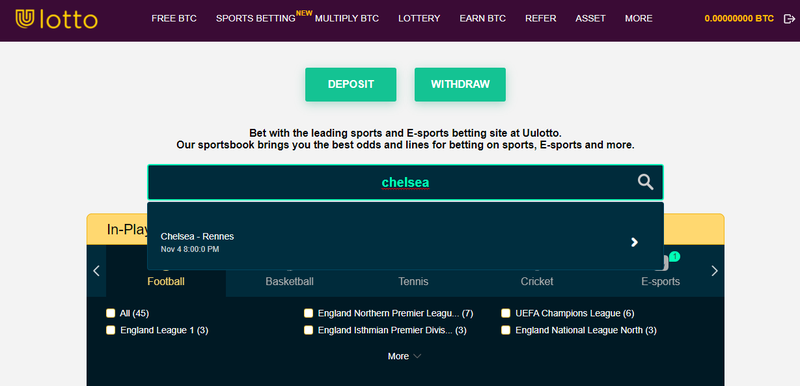Image resolution: width=800 pixels, height=386 pixels.
Task: Click the WITHDRAW button
Action: (460, 85)
